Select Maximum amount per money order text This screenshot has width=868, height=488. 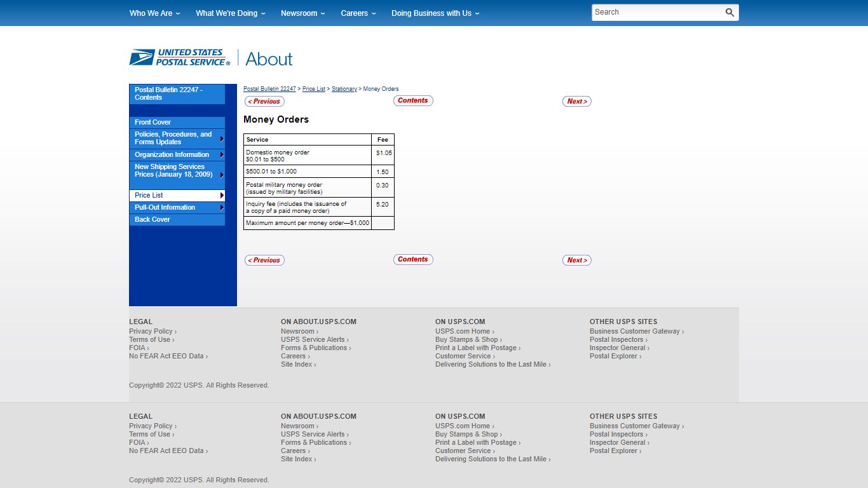308,223
